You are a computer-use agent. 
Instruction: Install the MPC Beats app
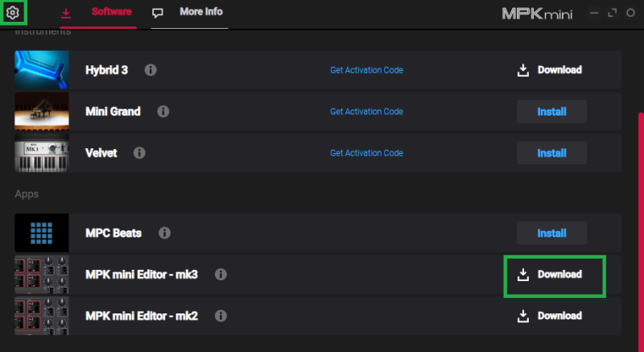(551, 234)
